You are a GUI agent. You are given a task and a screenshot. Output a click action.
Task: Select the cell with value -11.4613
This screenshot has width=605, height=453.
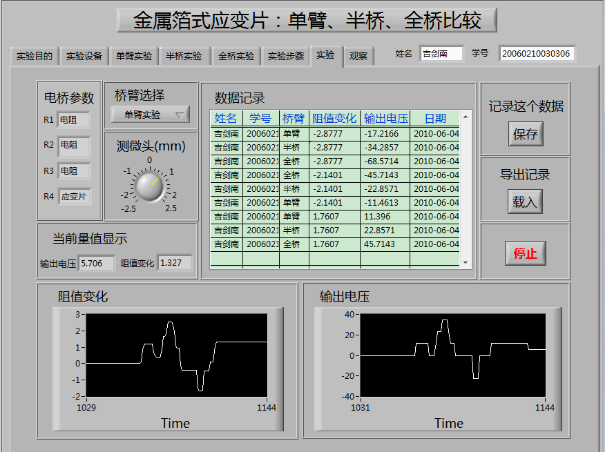pos(385,203)
